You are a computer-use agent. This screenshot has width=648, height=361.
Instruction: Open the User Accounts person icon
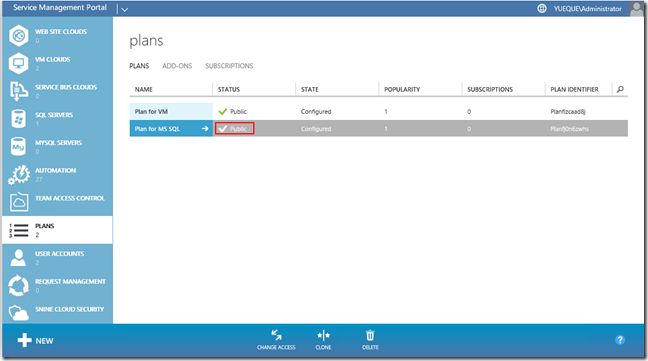point(19,257)
